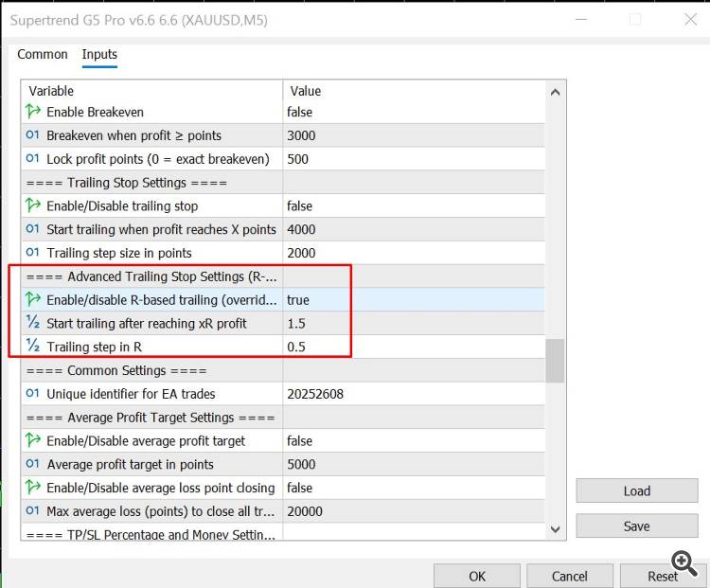
Task: Click the boolean icon beside Enable/Disable average loss point closing
Action: 33,488
